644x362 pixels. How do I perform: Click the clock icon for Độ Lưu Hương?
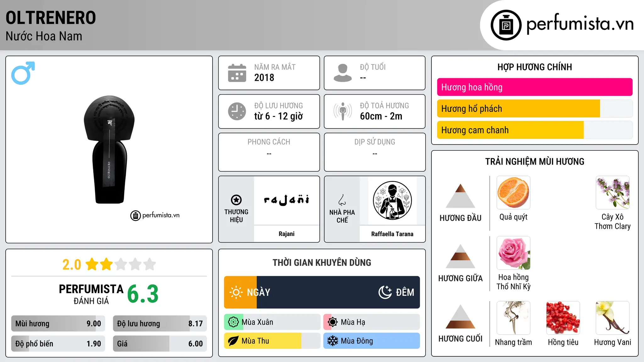click(x=237, y=111)
